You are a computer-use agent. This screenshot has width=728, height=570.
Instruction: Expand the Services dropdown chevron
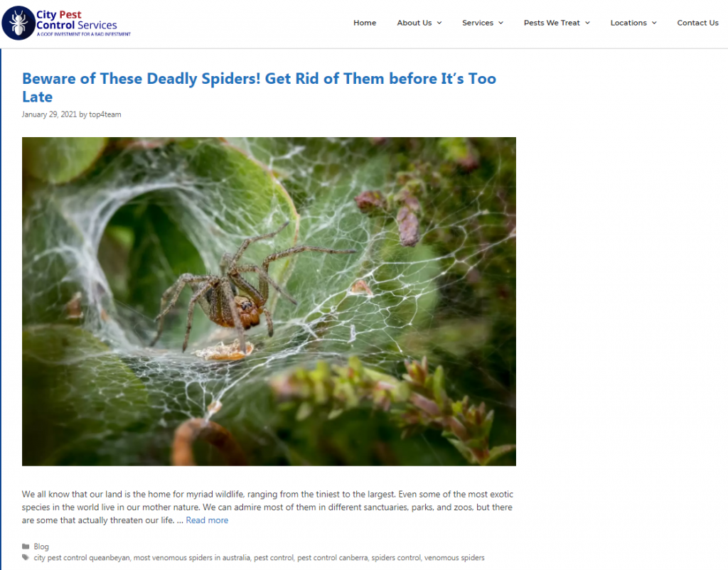pyautogui.click(x=501, y=23)
